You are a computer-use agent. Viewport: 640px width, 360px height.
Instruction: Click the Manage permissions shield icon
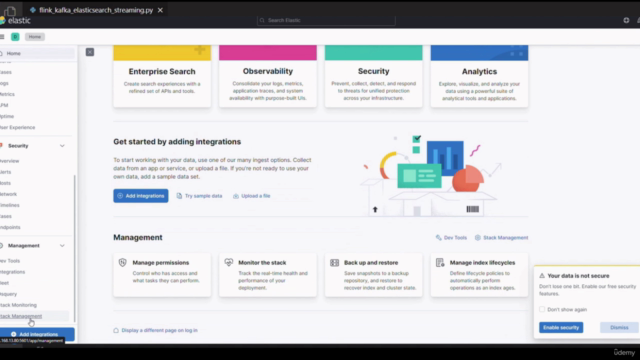coord(122,262)
